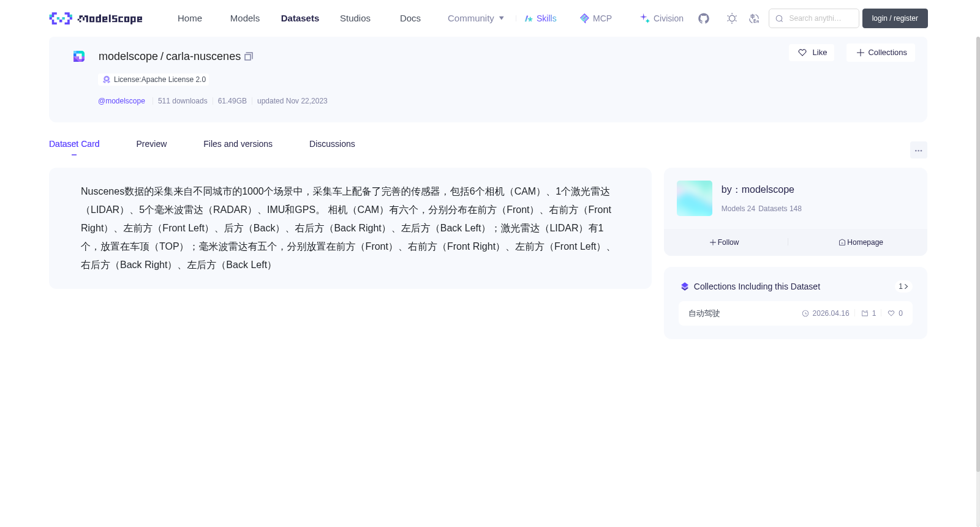Viewport: 980px width, 527px height.
Task: Click the by：modelscope author name
Action: [758, 190]
